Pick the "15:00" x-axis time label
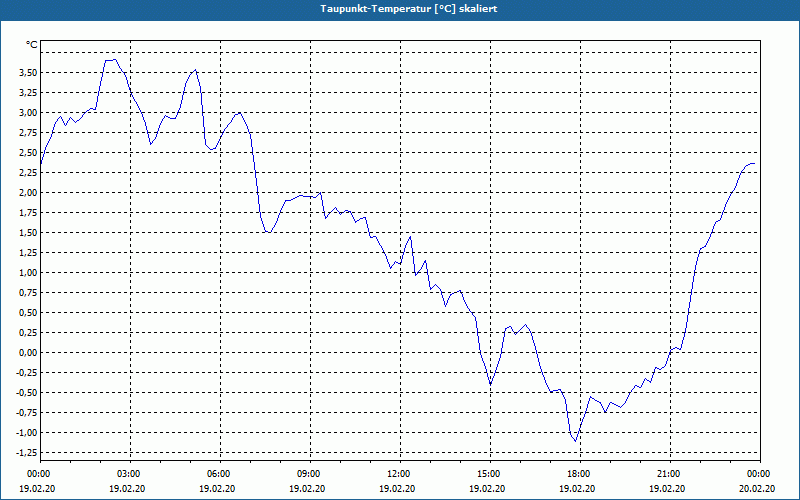Viewport: 800px width, 500px height. (490, 474)
